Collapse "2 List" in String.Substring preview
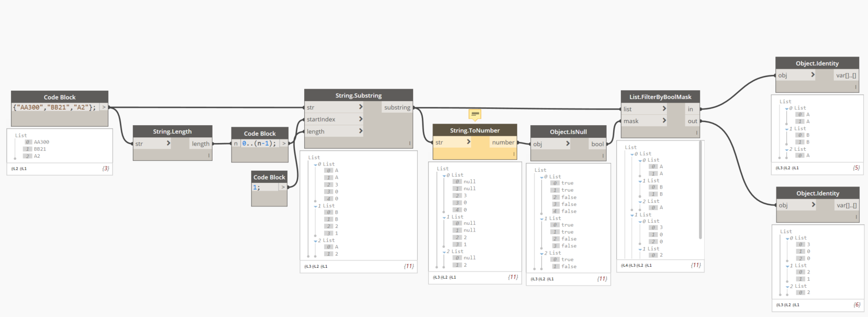 pyautogui.click(x=316, y=241)
